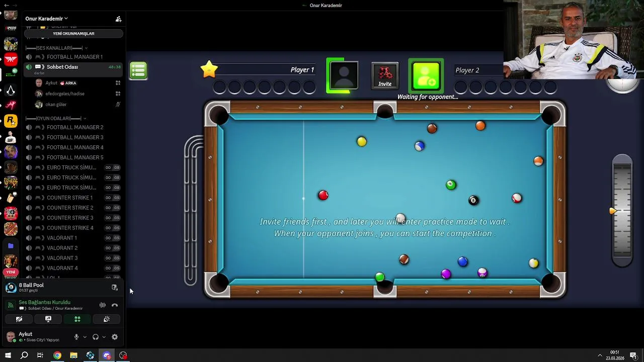Join FOOTBALL MANAGER 1 voice channel
644x362 pixels.
click(73, 57)
